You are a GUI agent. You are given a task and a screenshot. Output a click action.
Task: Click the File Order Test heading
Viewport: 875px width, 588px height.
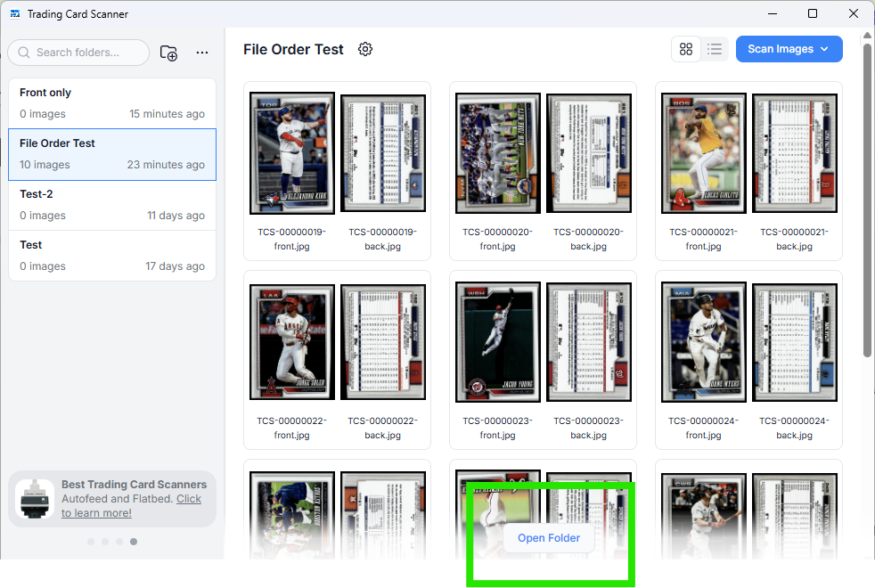click(x=293, y=50)
